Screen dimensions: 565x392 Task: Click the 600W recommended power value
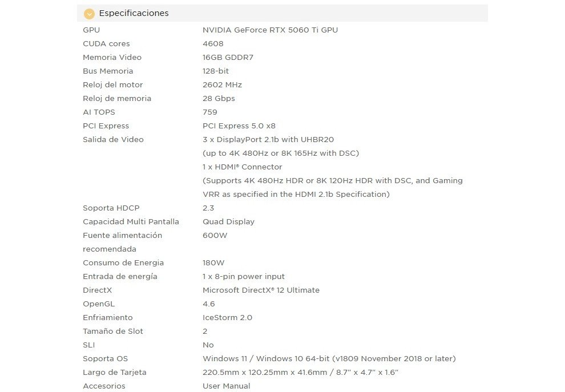(215, 235)
